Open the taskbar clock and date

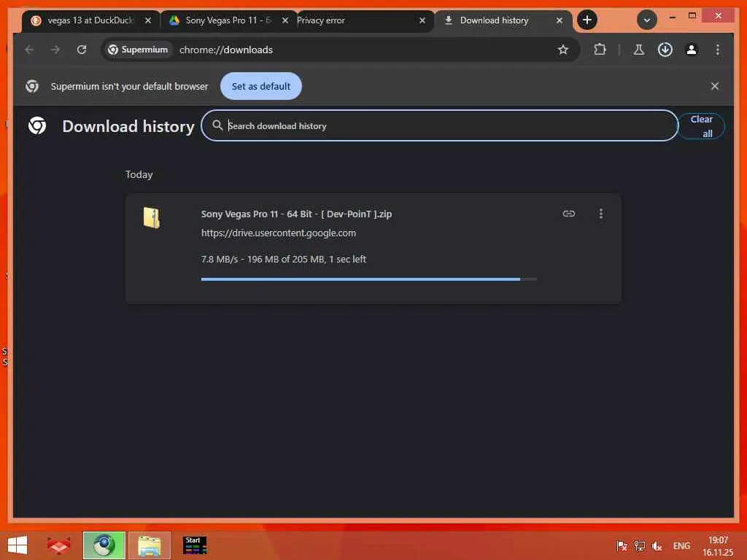(x=718, y=546)
